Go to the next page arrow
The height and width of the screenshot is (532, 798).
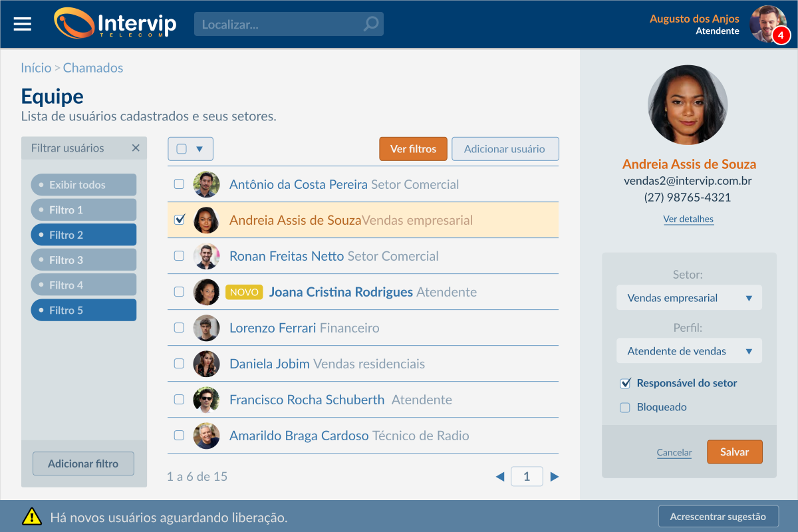click(555, 476)
